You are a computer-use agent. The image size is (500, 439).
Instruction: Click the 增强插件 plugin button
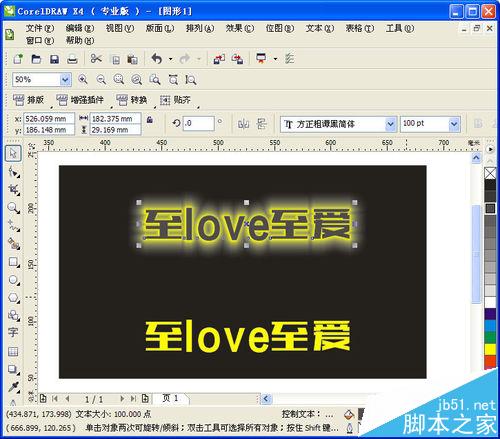(x=80, y=100)
